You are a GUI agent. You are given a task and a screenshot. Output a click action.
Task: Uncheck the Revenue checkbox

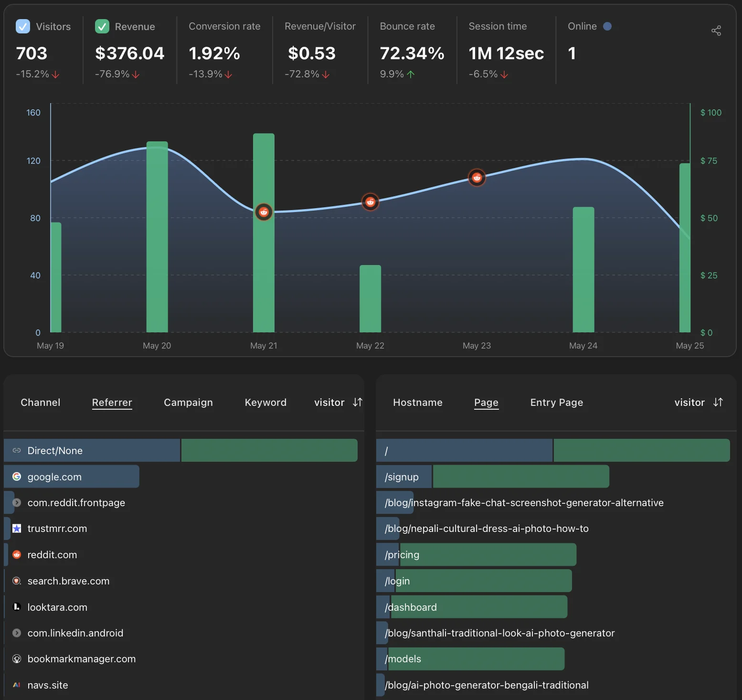pos(102,26)
